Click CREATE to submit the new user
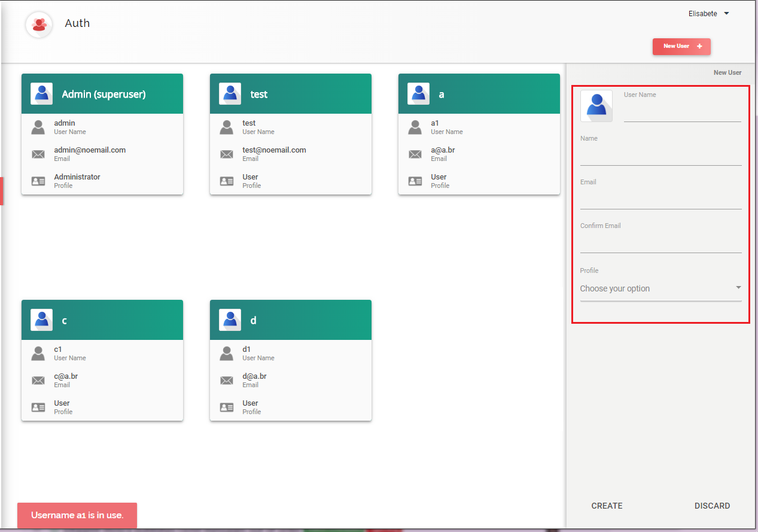The width and height of the screenshot is (758, 532). click(x=607, y=506)
